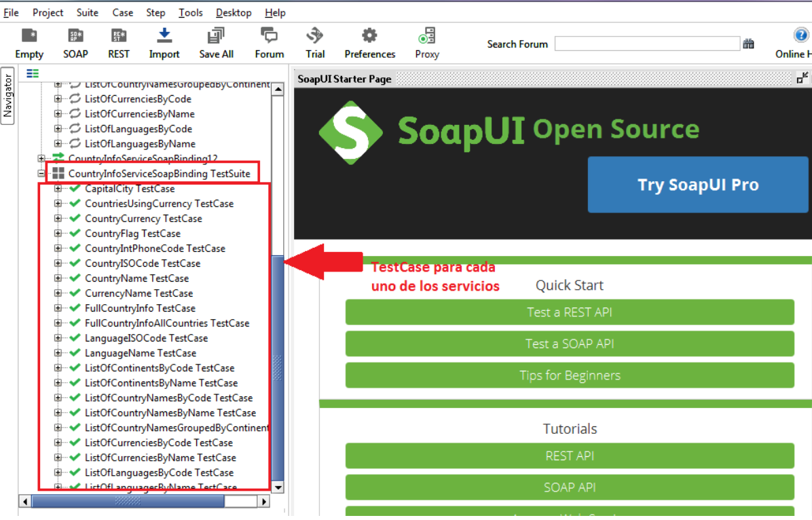
Task: Expand the FullCountryInfo TestCase node
Action: click(x=56, y=308)
